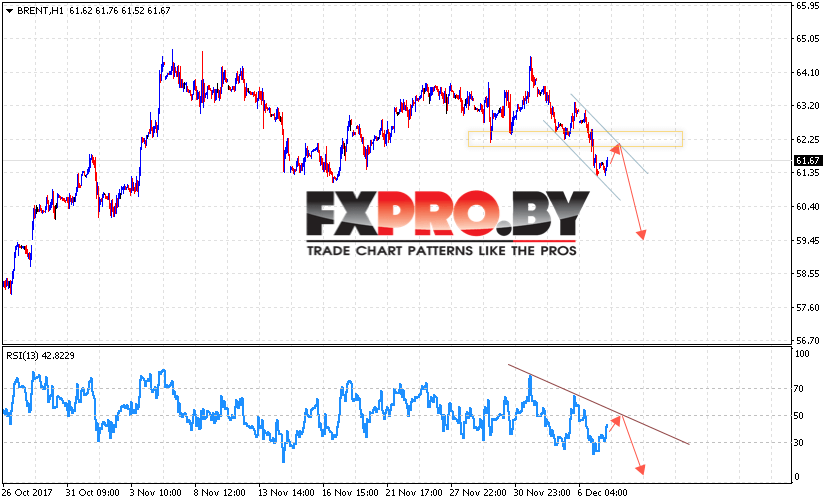Click the RSI 70 level label

(799, 389)
